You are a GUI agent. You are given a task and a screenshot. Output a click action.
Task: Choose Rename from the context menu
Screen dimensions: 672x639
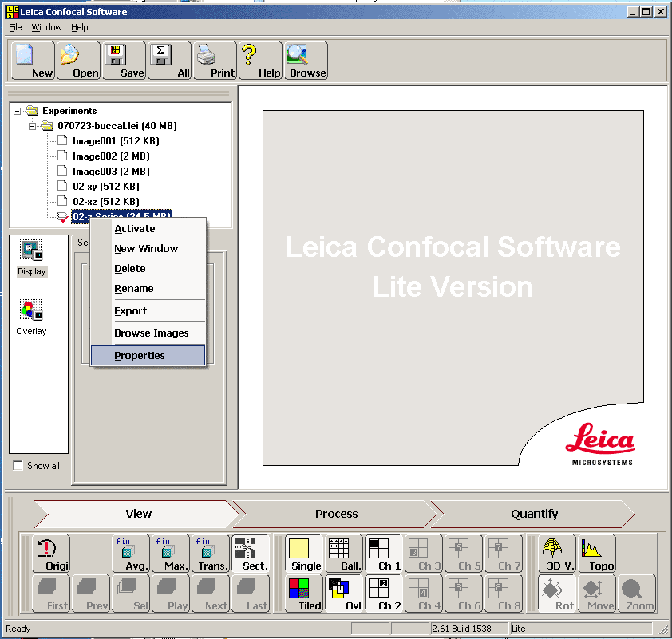pos(148,289)
